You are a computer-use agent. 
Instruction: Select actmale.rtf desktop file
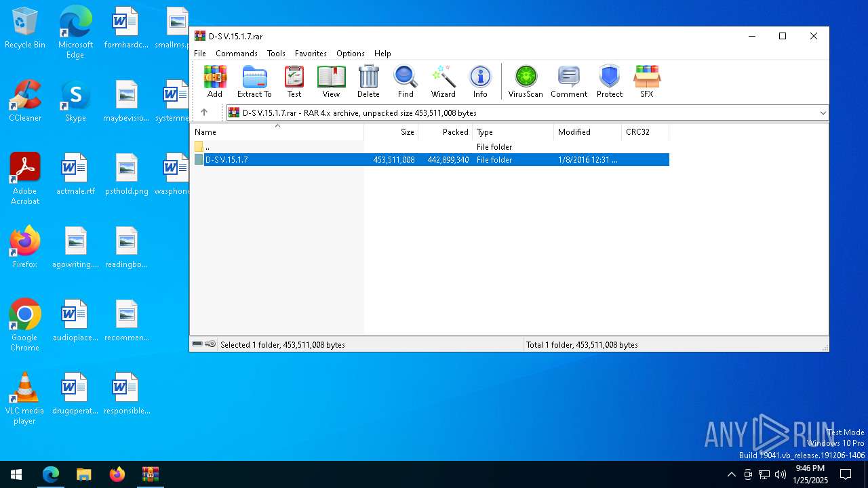[x=75, y=174]
